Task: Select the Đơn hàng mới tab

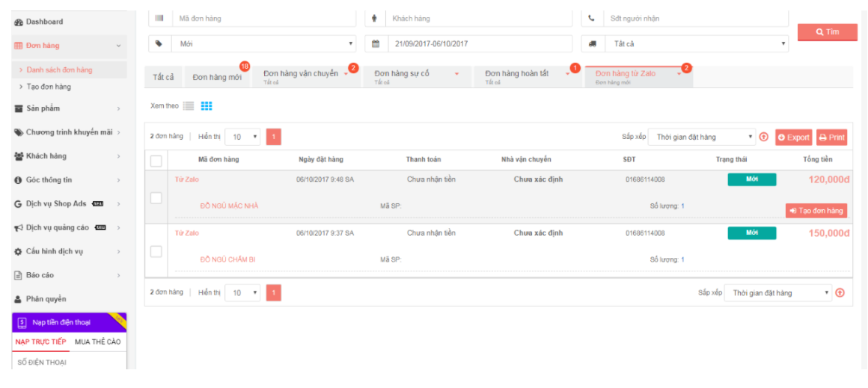Action: [217, 77]
